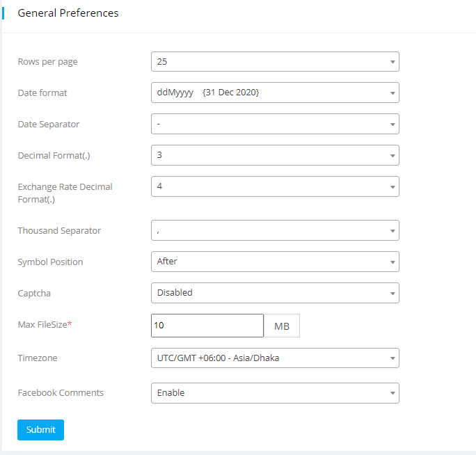Click the 'Rows per page' text label
Screen dimensions: 476x455
click(47, 62)
